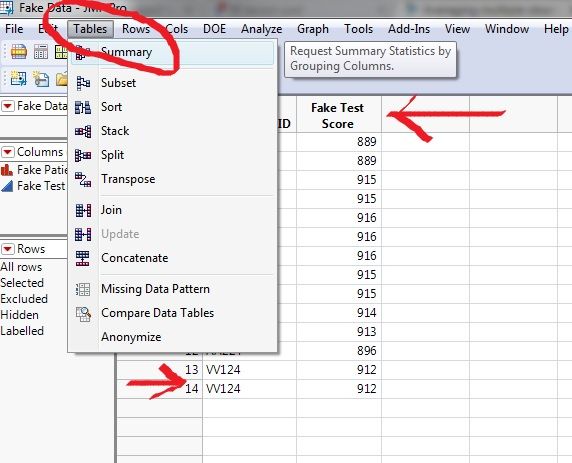Open the Help menu
Image resolution: width=572 pixels, height=463 pixels.
tap(556, 29)
